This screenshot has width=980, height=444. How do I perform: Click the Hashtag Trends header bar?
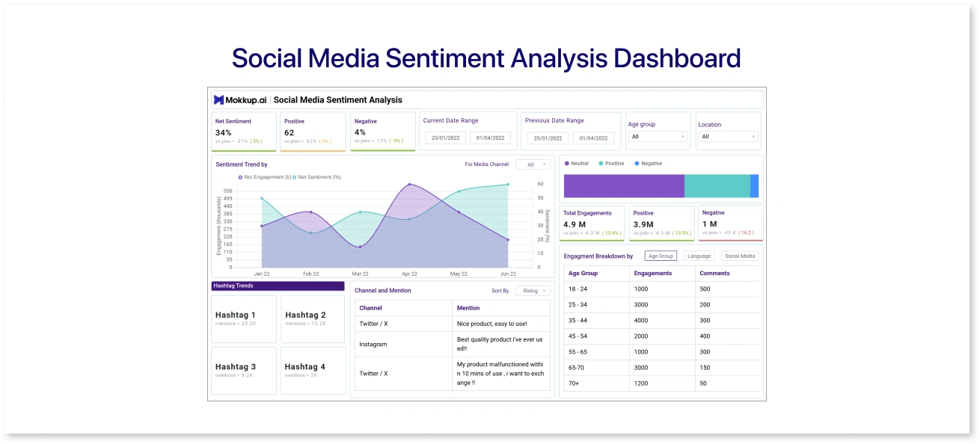[x=278, y=286]
